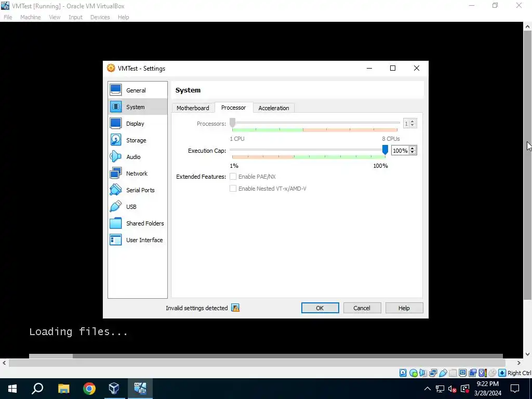532x399 pixels.
Task: Click the network adapters status bar icon
Action: click(x=433, y=373)
